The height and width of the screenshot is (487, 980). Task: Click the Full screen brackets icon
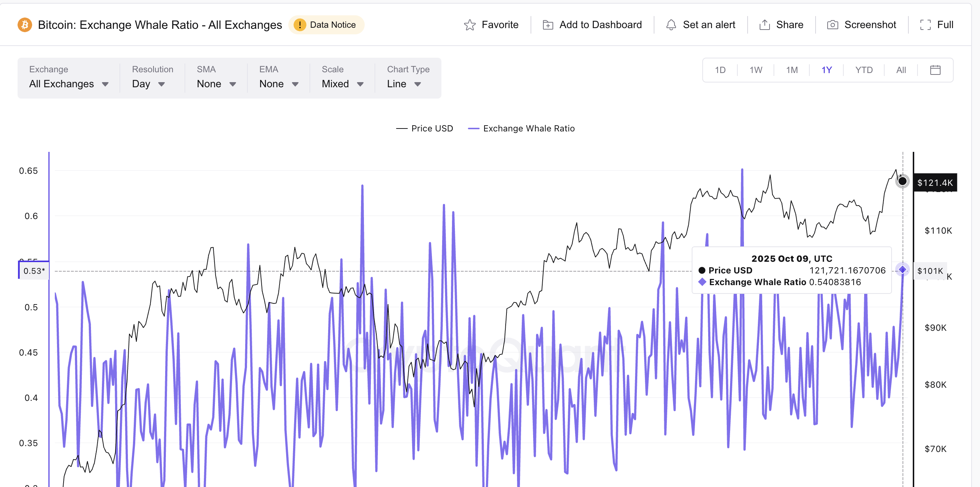[925, 25]
